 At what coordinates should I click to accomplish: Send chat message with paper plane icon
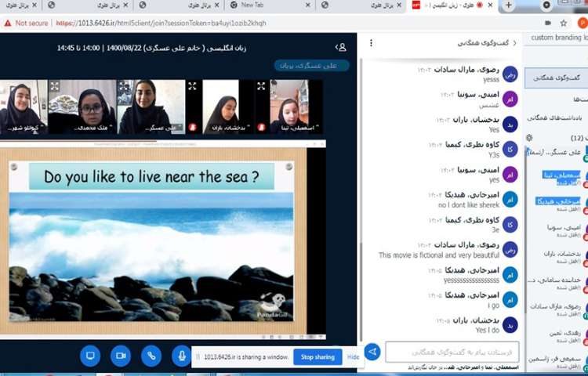coord(372,352)
